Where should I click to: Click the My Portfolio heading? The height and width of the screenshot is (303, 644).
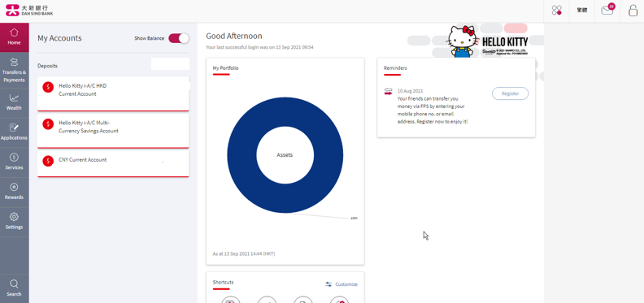point(225,68)
